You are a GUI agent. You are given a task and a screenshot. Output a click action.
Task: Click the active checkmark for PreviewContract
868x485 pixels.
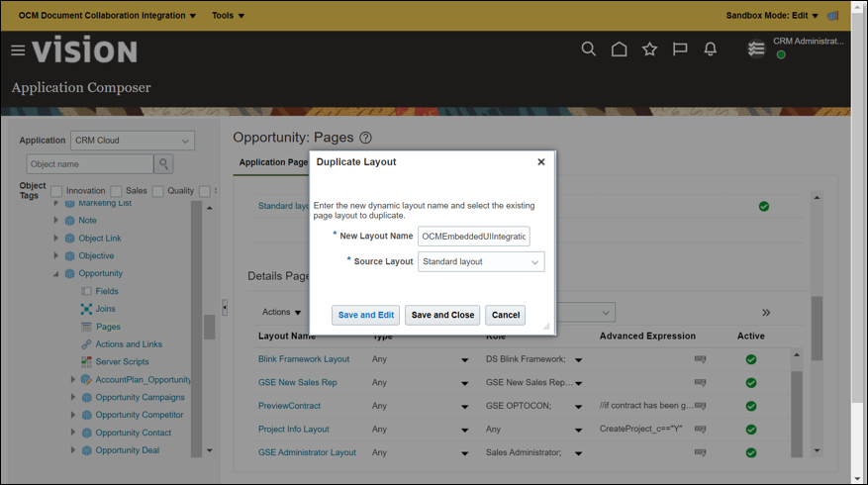(x=751, y=406)
